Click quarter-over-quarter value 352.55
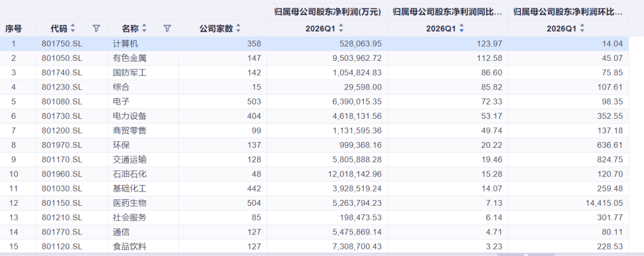The width and height of the screenshot is (644, 256). (x=610, y=116)
